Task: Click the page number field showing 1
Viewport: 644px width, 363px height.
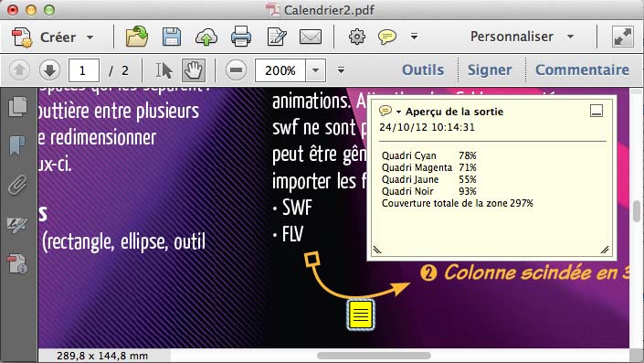Action: pos(84,70)
